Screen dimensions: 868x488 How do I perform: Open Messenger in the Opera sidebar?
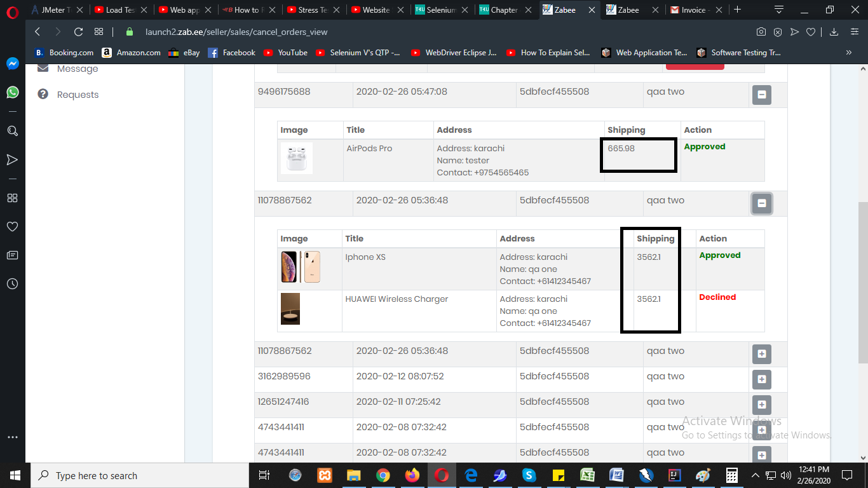[12, 64]
